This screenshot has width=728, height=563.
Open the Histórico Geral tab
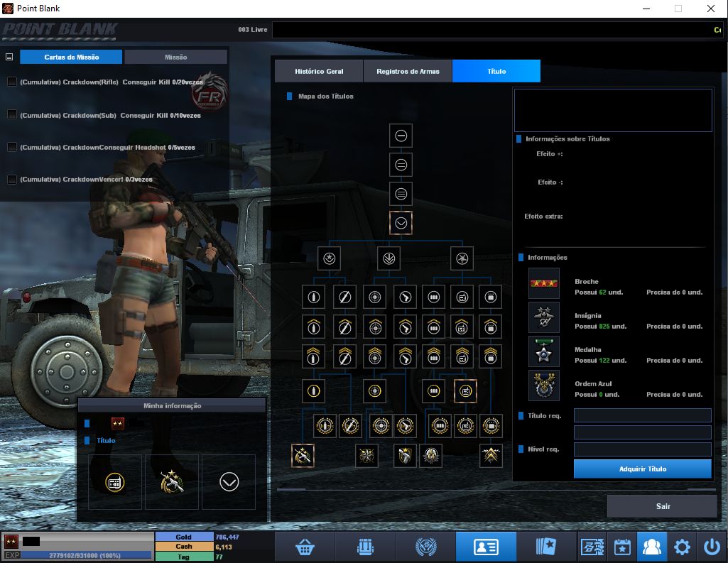pos(319,71)
